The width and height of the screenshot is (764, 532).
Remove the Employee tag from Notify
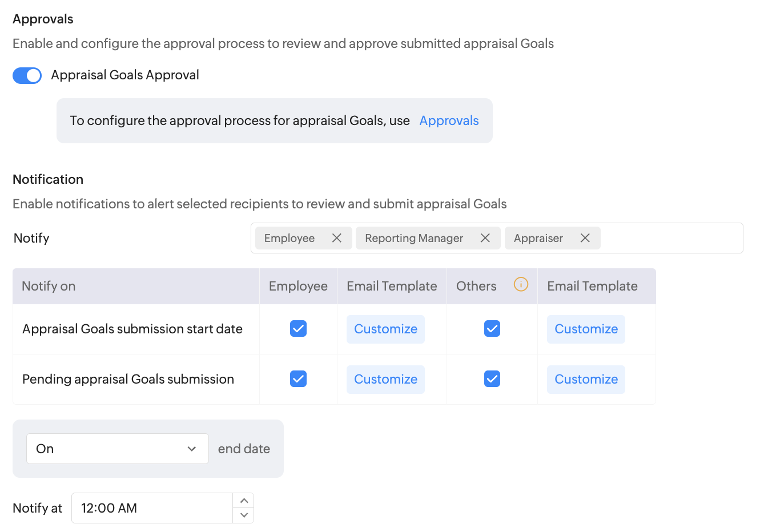click(337, 238)
